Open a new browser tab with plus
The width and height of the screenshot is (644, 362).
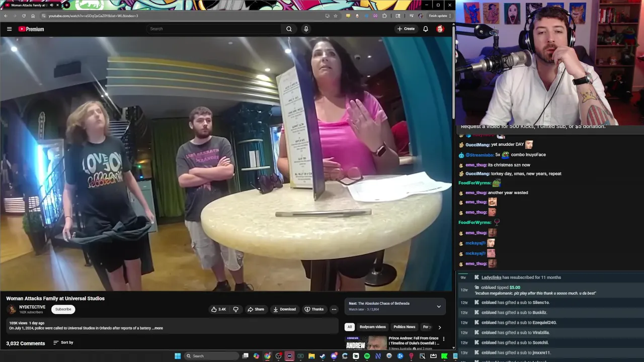pyautogui.click(x=66, y=5)
